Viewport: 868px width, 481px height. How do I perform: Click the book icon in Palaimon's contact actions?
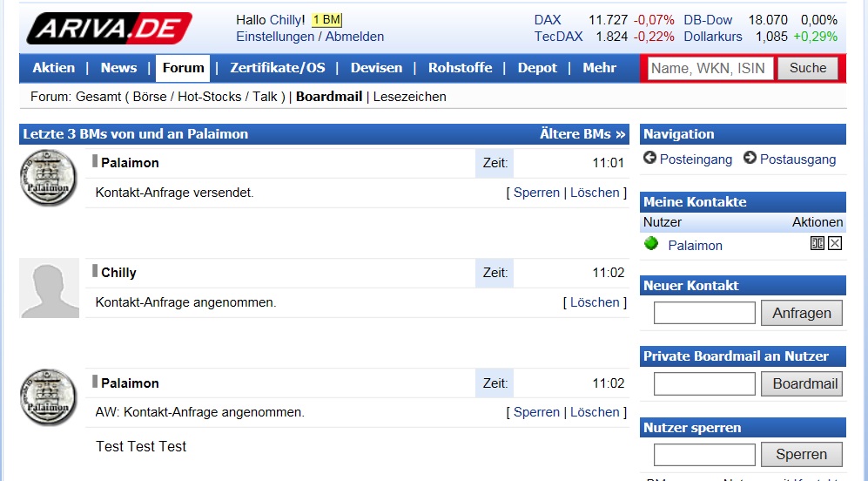pyautogui.click(x=818, y=244)
